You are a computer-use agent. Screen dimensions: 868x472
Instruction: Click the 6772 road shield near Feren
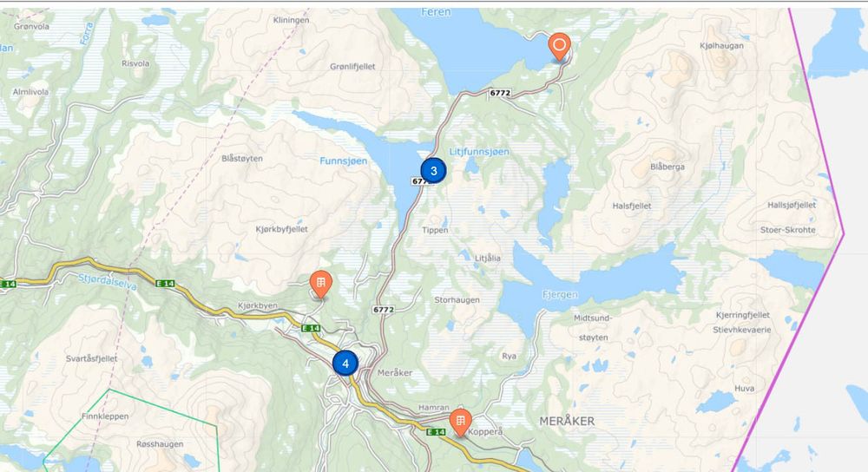tap(500, 93)
